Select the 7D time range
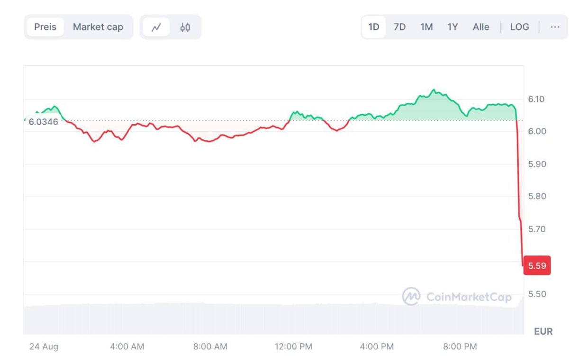Image resolution: width=588 pixels, height=364 pixels. 399,27
